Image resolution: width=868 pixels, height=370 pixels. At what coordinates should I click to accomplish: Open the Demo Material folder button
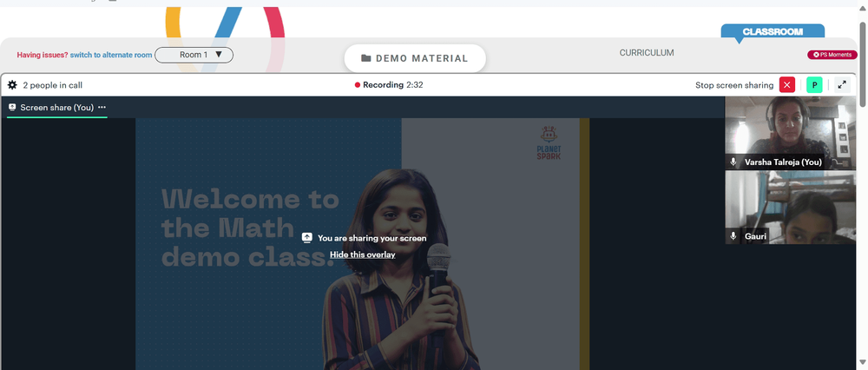coord(415,58)
